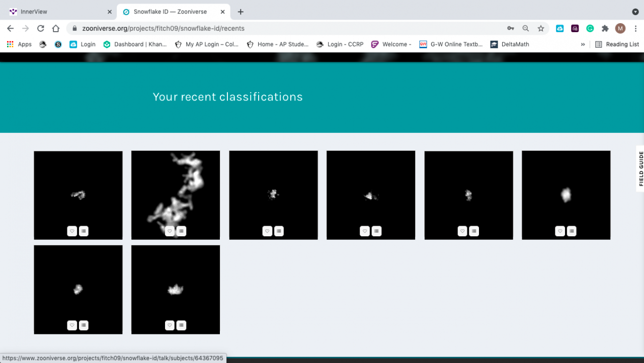Bookmark this page with the star icon
644x363 pixels.
click(541, 29)
